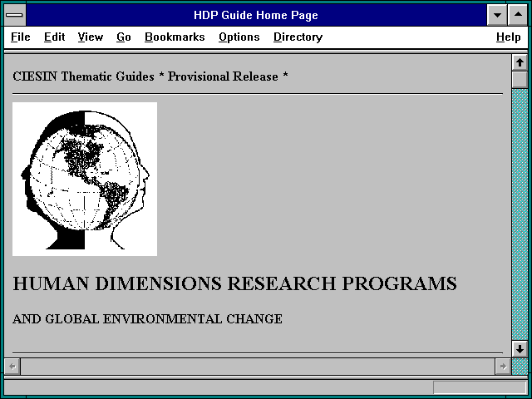Open the Edit menu
This screenshot has width=532, height=399.
pyautogui.click(x=54, y=37)
